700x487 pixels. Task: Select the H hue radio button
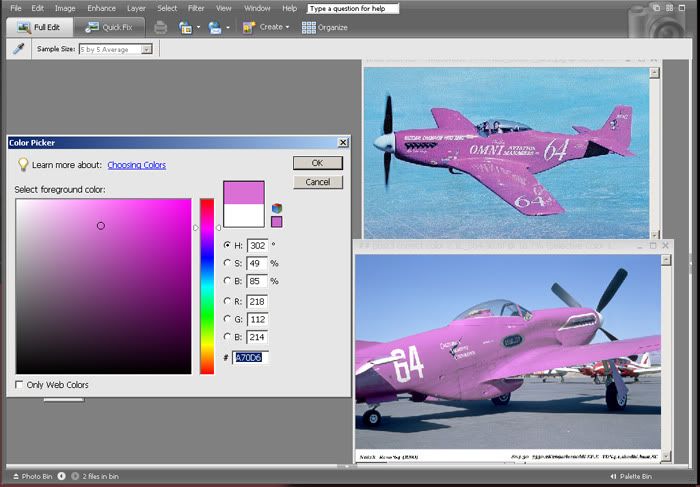(227, 245)
